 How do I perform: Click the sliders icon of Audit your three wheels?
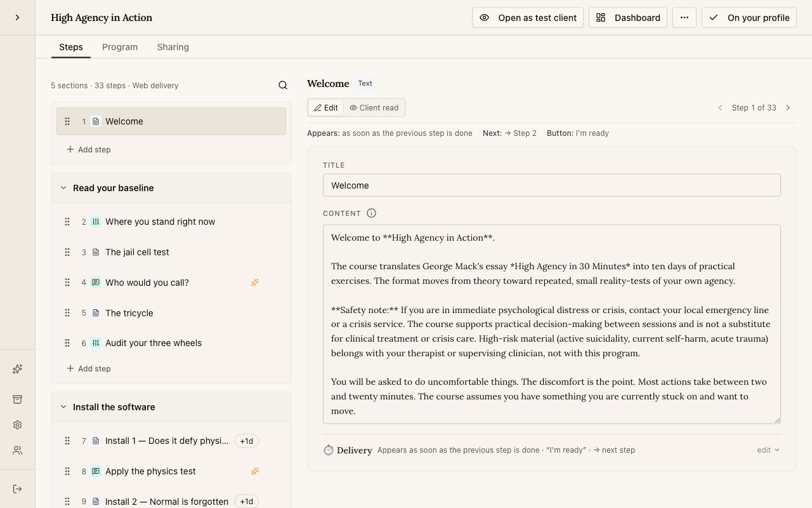pos(96,343)
